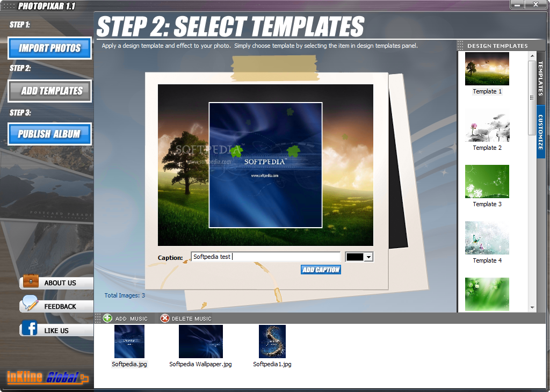Select the Template 2 lotus thumbnail
Viewport: 550px width, 392px height.
pyautogui.click(x=487, y=125)
